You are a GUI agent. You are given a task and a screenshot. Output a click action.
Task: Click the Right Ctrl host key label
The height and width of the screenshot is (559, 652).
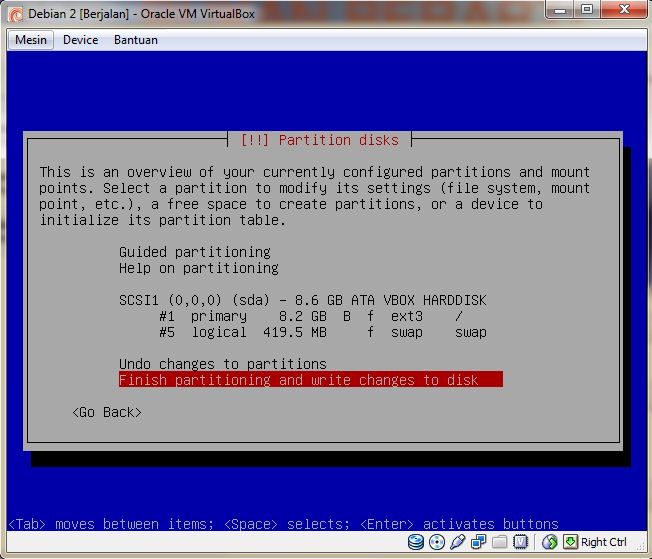(603, 542)
